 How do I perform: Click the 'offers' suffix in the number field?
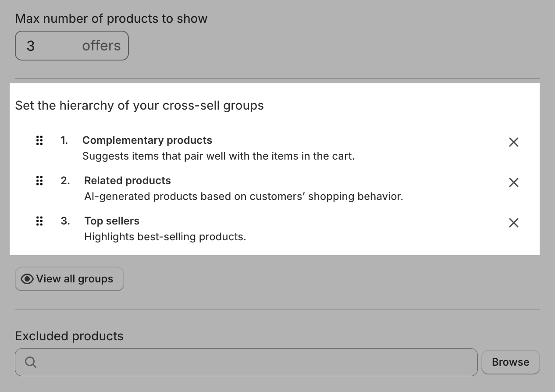pos(101,46)
